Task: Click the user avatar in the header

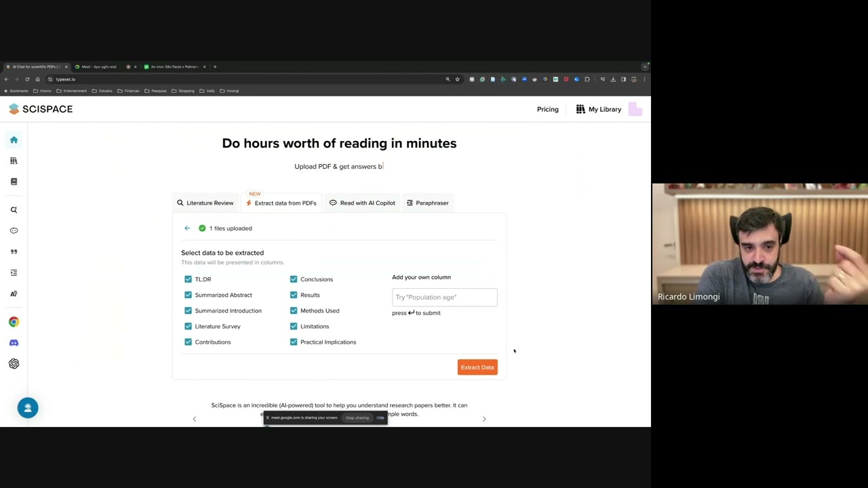Action: [x=635, y=109]
